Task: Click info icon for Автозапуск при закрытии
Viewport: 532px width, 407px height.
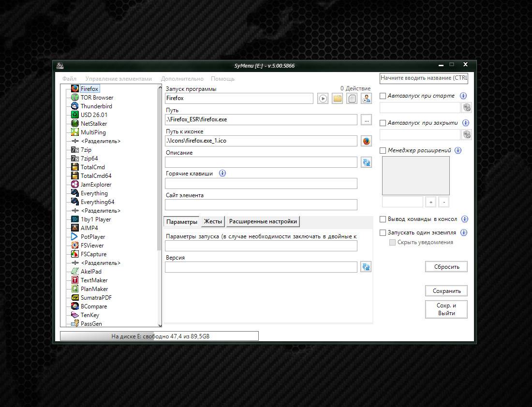Action: point(465,123)
